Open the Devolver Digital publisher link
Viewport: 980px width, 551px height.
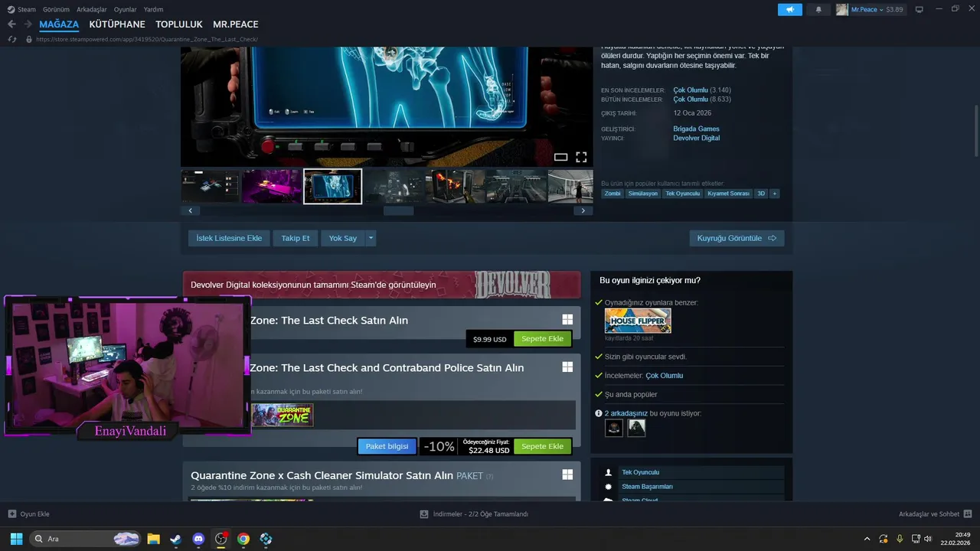[x=696, y=139]
